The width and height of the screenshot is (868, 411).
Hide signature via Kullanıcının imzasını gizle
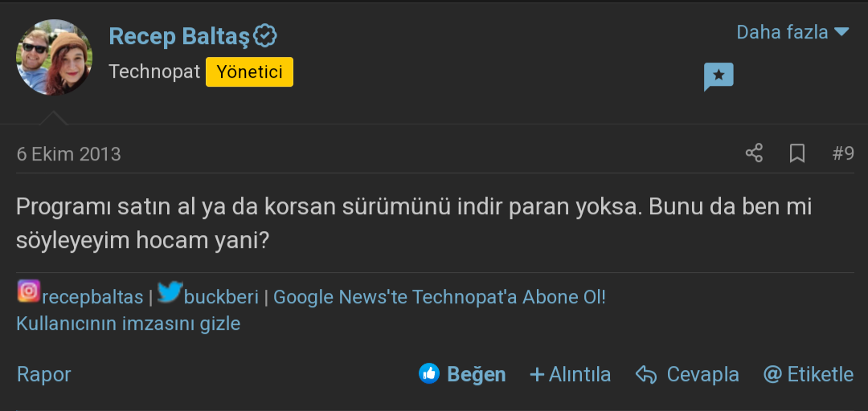[x=129, y=324]
